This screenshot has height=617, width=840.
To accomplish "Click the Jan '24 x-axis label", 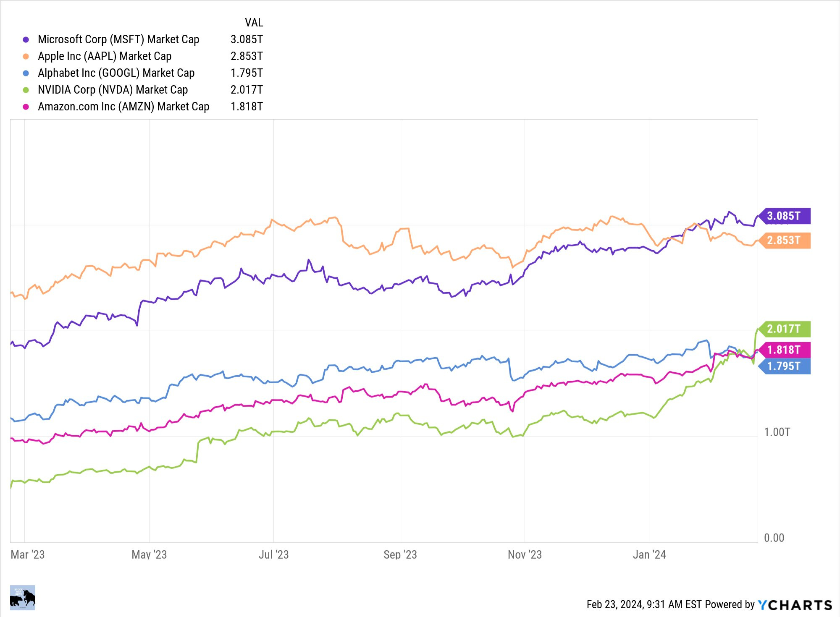I will pyautogui.click(x=649, y=554).
